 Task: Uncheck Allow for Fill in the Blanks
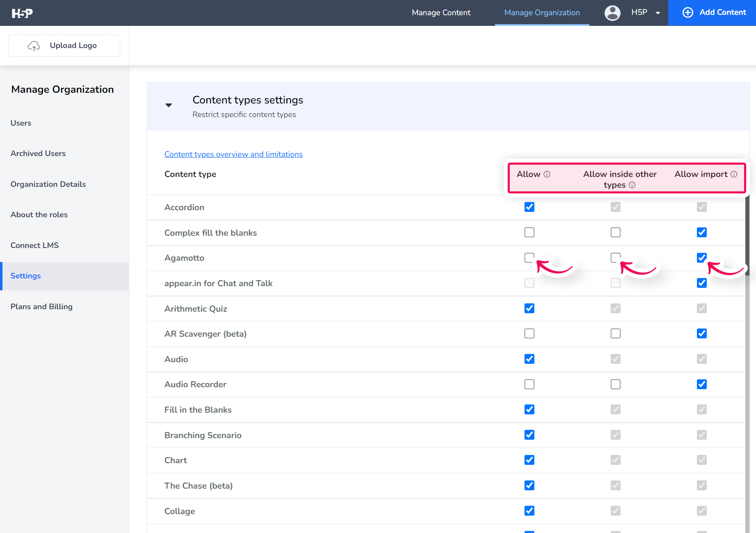(x=529, y=409)
